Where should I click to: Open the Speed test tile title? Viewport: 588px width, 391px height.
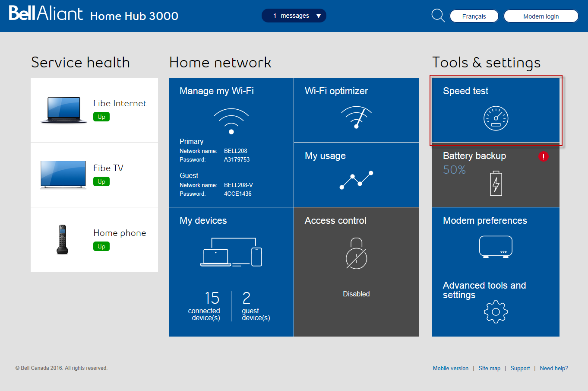(465, 91)
